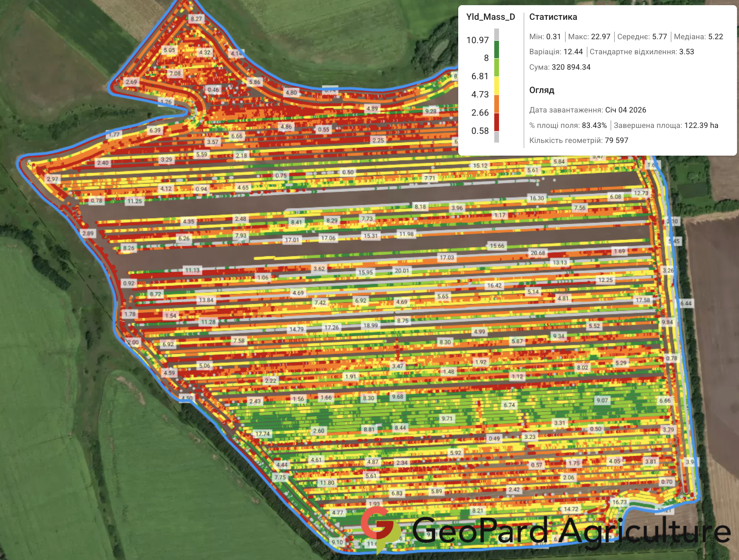Pick the yellow legend color band
Screen dimensions: 739x560
(x=496, y=86)
